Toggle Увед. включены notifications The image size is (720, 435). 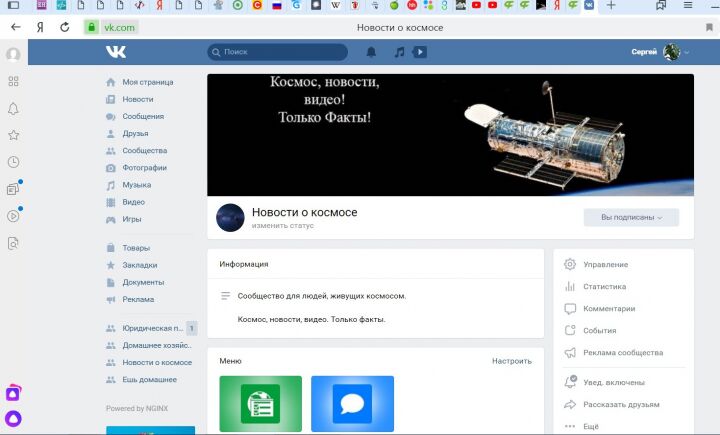(x=613, y=382)
